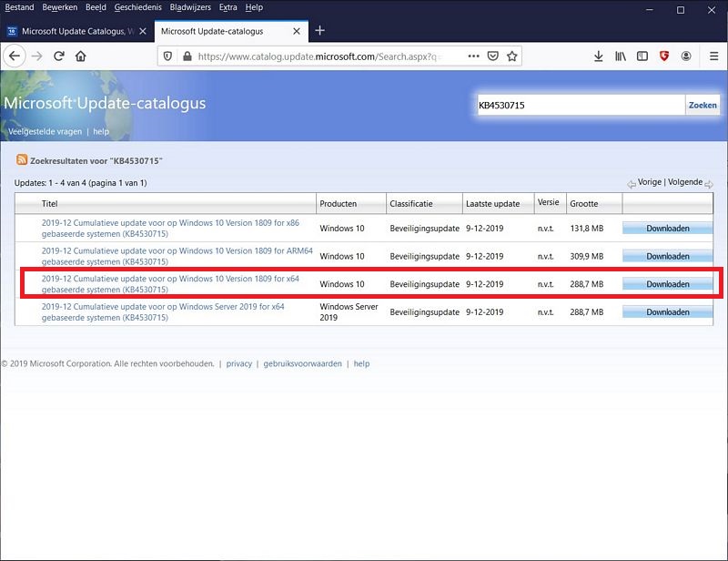Save page to Pocket
This screenshot has width=728, height=561.
492,56
